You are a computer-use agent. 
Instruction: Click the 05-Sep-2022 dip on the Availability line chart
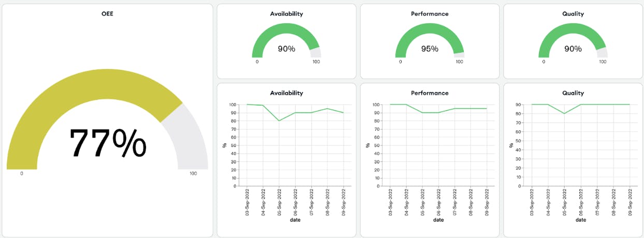click(x=279, y=121)
